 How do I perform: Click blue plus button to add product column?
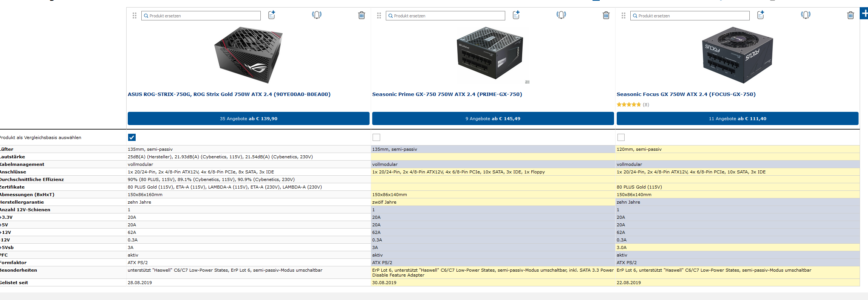864,13
